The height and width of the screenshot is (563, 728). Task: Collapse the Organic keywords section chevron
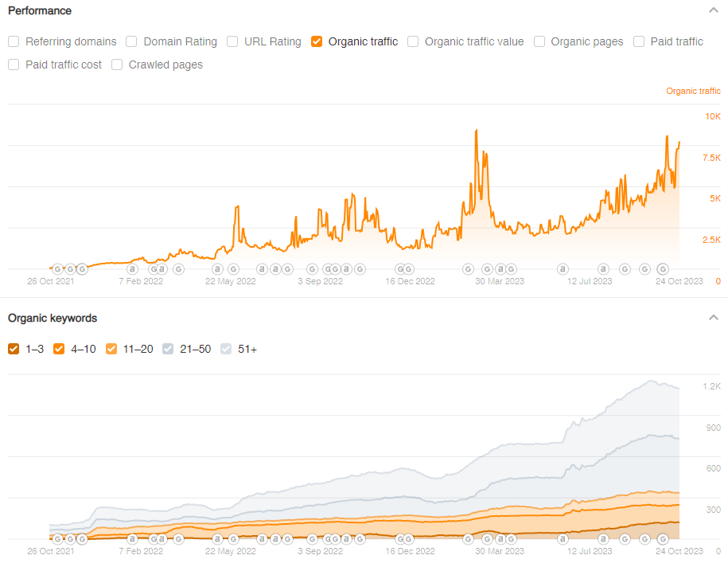(x=713, y=318)
